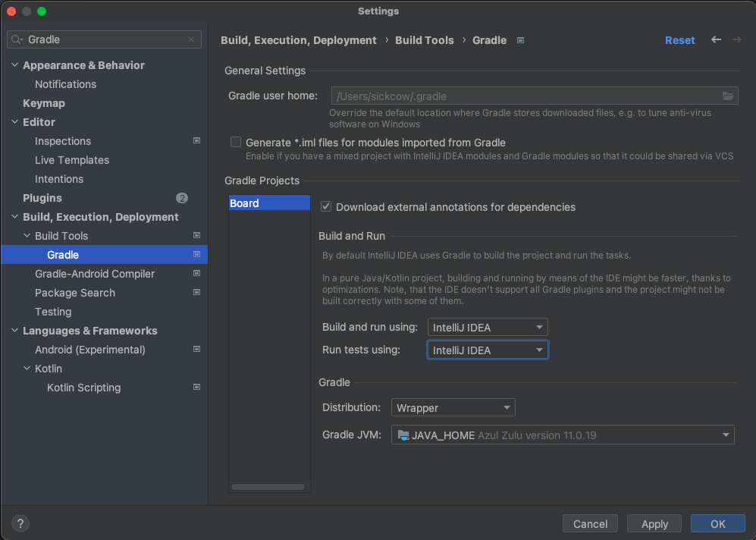Click the Reset link

[680, 40]
